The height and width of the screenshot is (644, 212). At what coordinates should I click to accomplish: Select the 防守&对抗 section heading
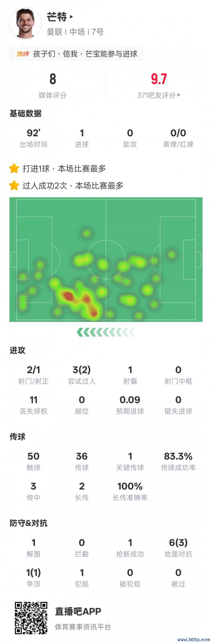point(28,523)
